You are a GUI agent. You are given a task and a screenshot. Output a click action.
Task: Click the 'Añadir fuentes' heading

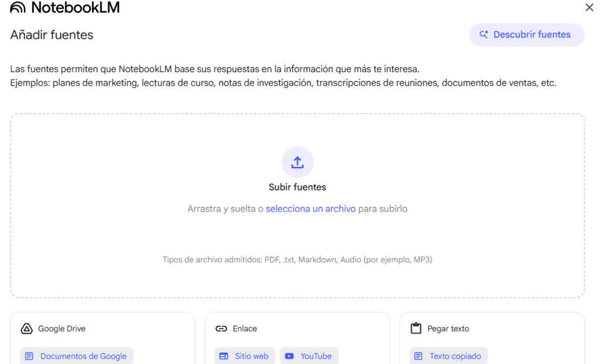(52, 35)
